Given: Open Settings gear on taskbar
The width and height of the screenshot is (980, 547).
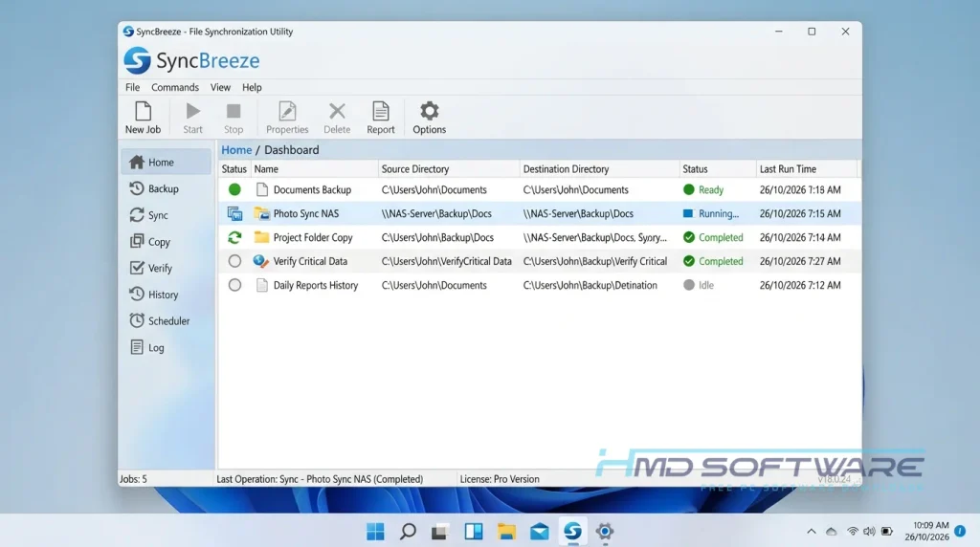Looking at the screenshot, I should tap(605, 532).
